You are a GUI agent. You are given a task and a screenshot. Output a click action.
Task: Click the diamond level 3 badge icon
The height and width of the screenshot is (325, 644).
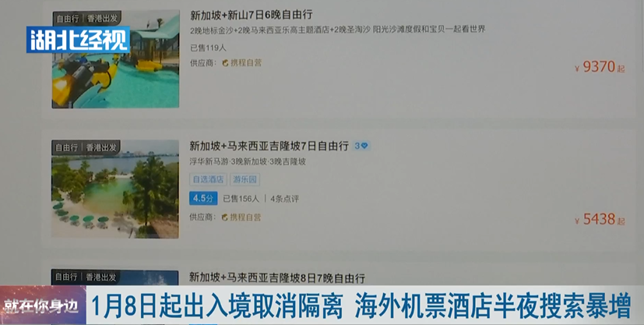pos(362,146)
